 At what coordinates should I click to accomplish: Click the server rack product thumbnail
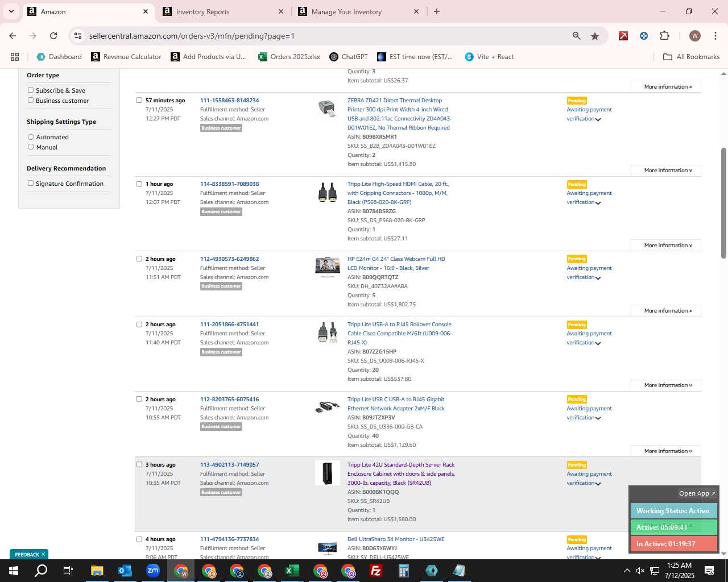(328, 473)
